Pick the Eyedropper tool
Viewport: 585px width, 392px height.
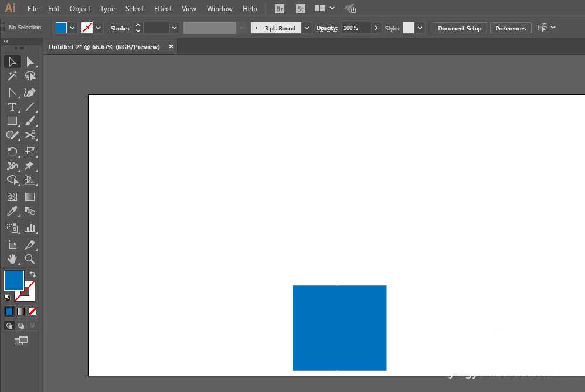point(12,212)
